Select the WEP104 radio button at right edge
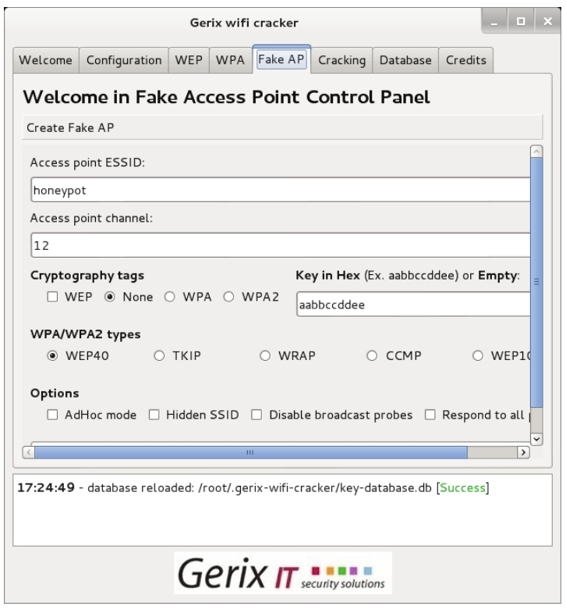Screen dimensions: 566x610 pyautogui.click(x=478, y=356)
